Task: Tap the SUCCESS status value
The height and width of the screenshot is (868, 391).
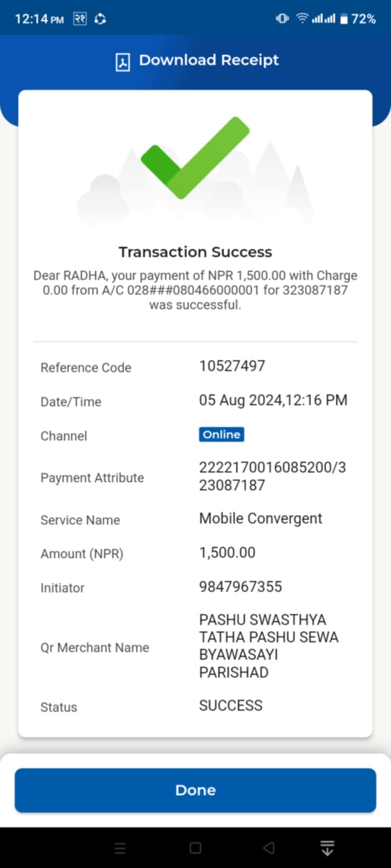Action: [231, 705]
